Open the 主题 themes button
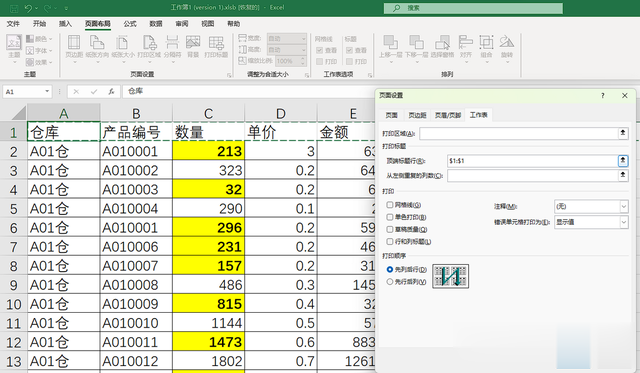Screen dimensions: 640x373 click(14, 49)
